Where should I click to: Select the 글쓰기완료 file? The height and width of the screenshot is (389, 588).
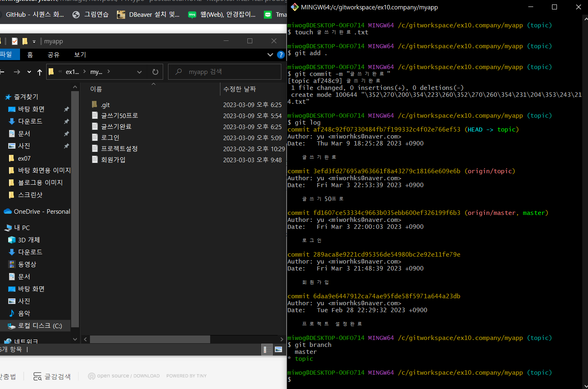116,127
